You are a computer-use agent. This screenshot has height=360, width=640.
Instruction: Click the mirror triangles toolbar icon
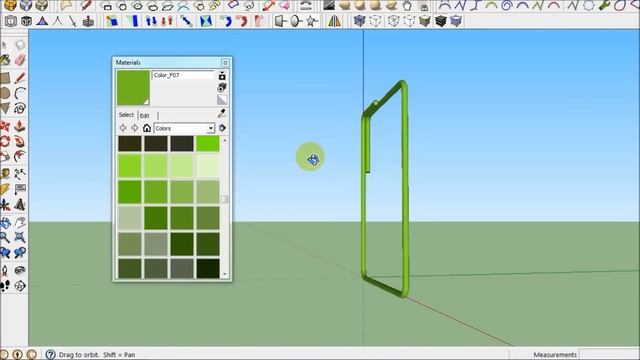point(334,20)
